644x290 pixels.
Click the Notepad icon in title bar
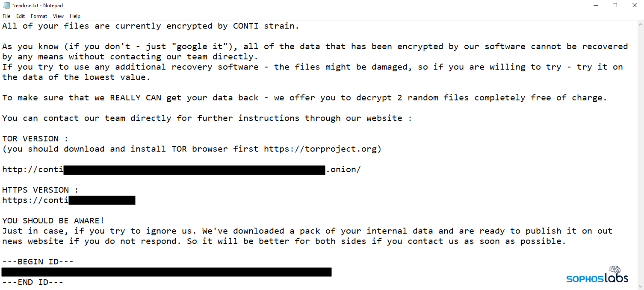tap(6, 6)
